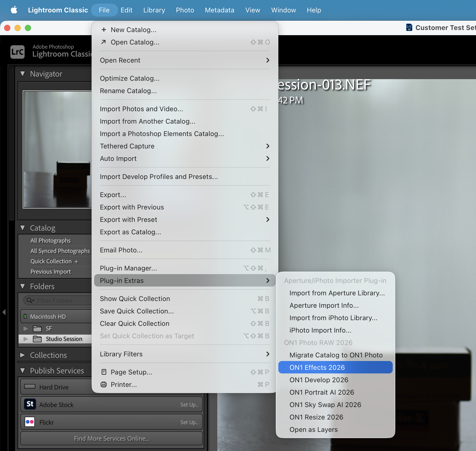Viewport: 476px width, 451px height.
Task: Choose ON1 Resize 2026
Action: click(335, 417)
